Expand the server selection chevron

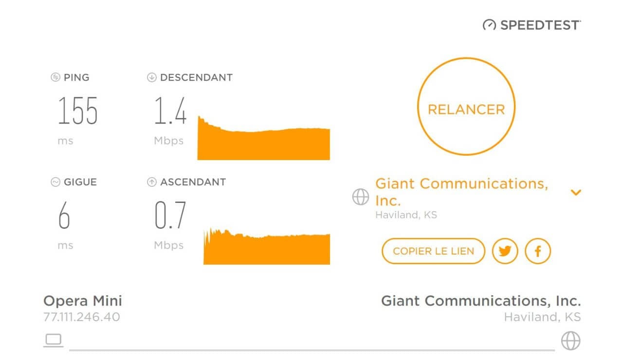(x=576, y=193)
